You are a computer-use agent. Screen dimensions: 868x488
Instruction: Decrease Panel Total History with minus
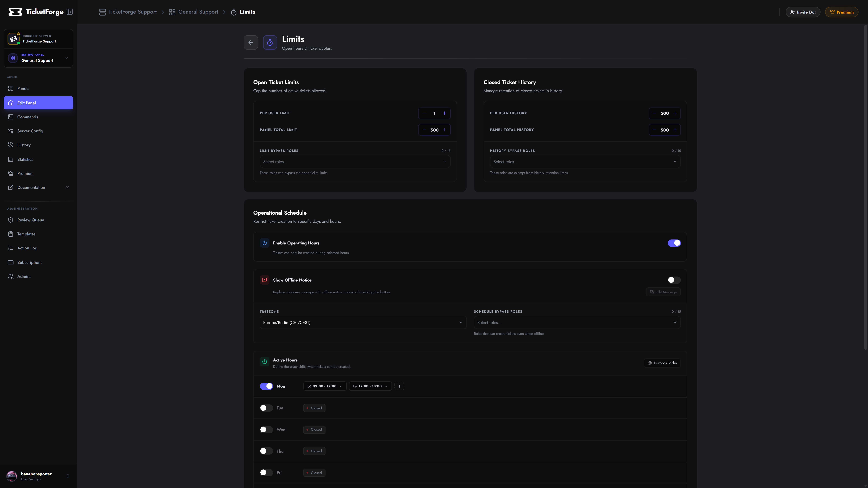point(654,130)
